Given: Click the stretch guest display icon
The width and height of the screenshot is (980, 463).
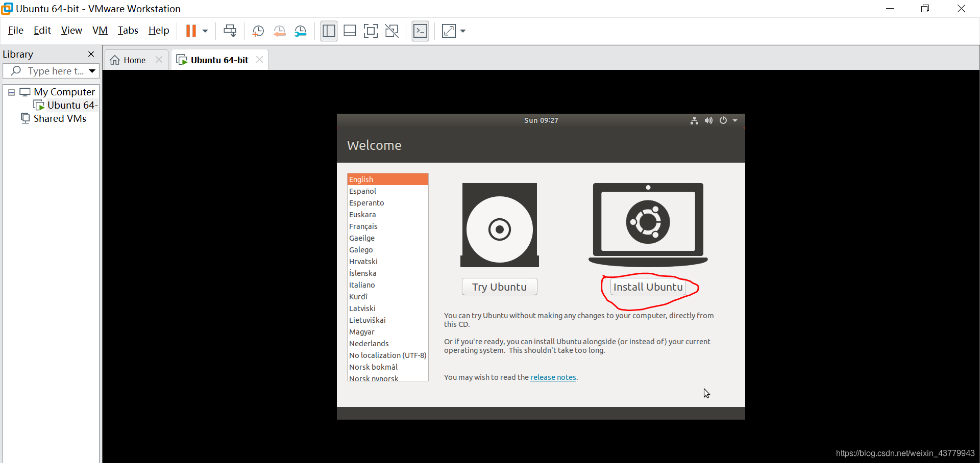Looking at the screenshot, I should tap(449, 31).
